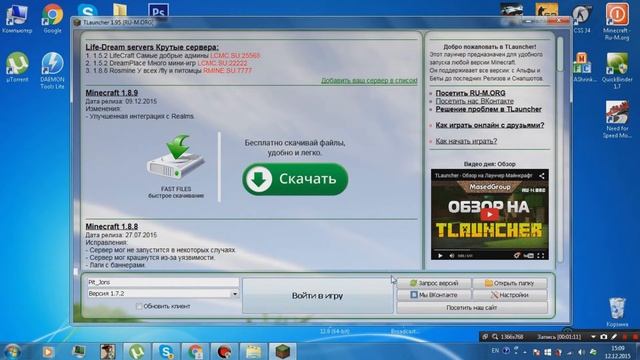Open the Minecraft Ru-M.org desktop icon

(x=617, y=21)
